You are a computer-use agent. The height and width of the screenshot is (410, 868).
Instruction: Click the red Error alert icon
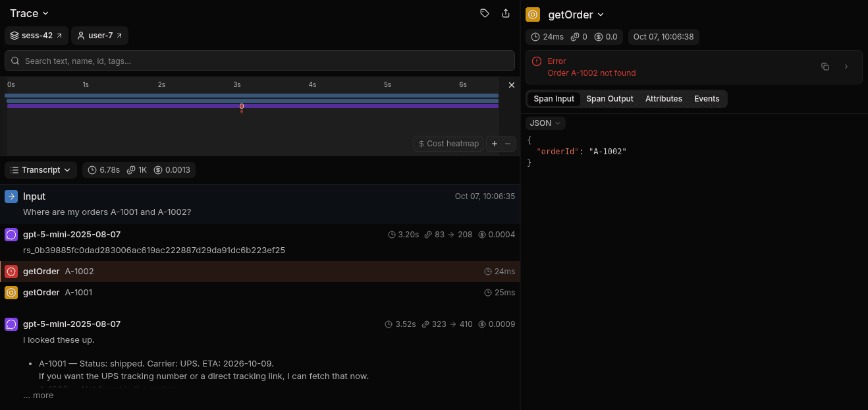tap(537, 61)
